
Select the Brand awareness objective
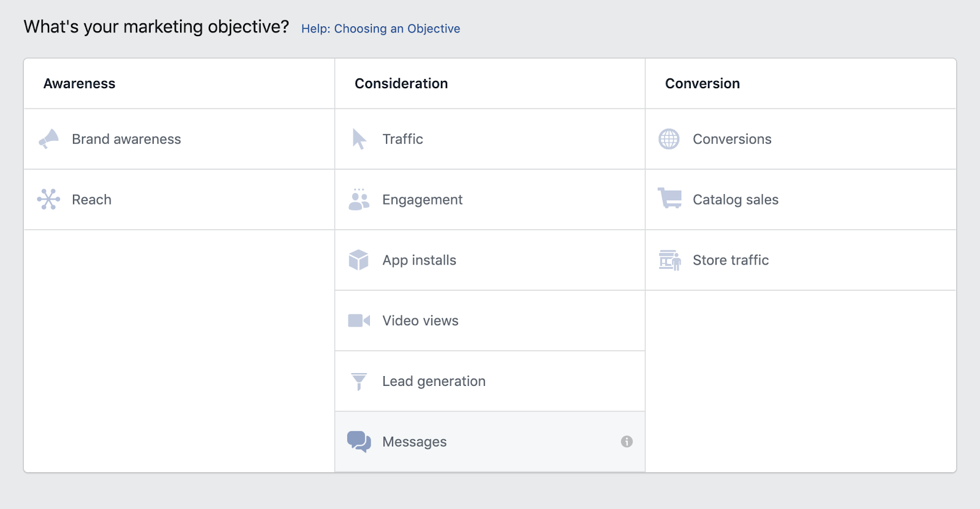[126, 139]
